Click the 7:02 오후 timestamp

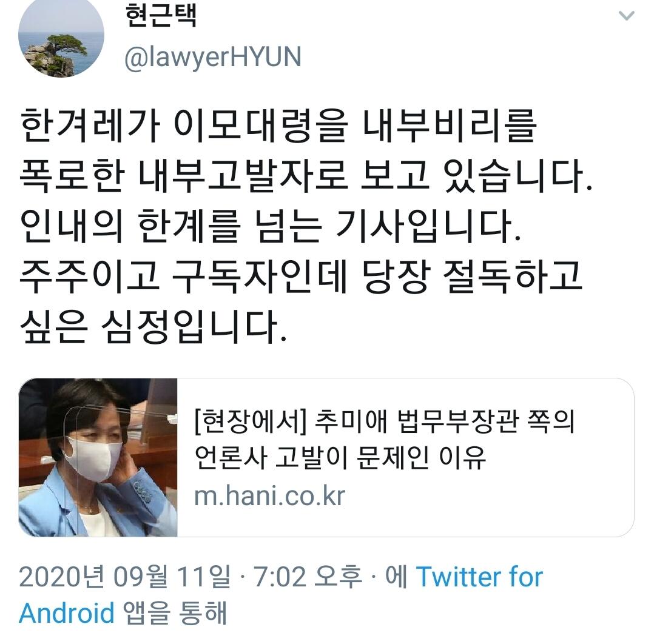[308, 577]
